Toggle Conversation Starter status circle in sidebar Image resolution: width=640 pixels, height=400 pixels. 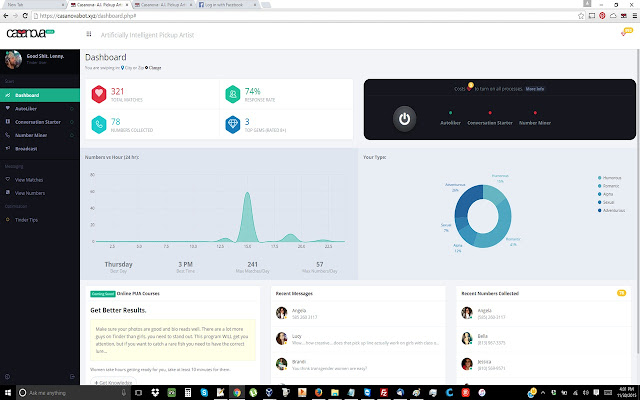(72, 122)
